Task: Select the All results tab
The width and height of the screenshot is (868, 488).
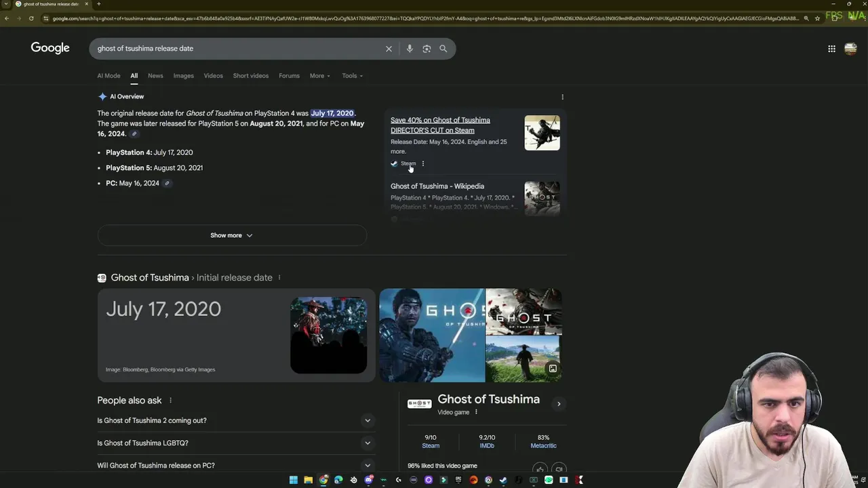Action: [134, 76]
